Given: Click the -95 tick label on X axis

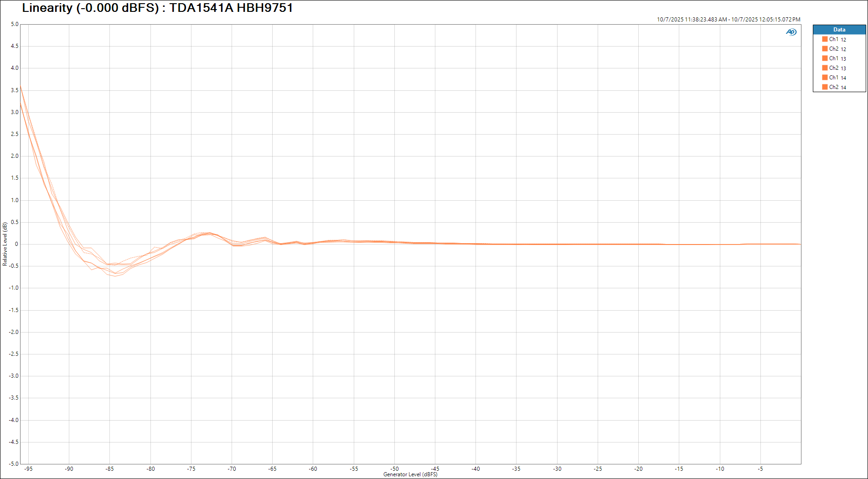Looking at the screenshot, I should coord(28,469).
